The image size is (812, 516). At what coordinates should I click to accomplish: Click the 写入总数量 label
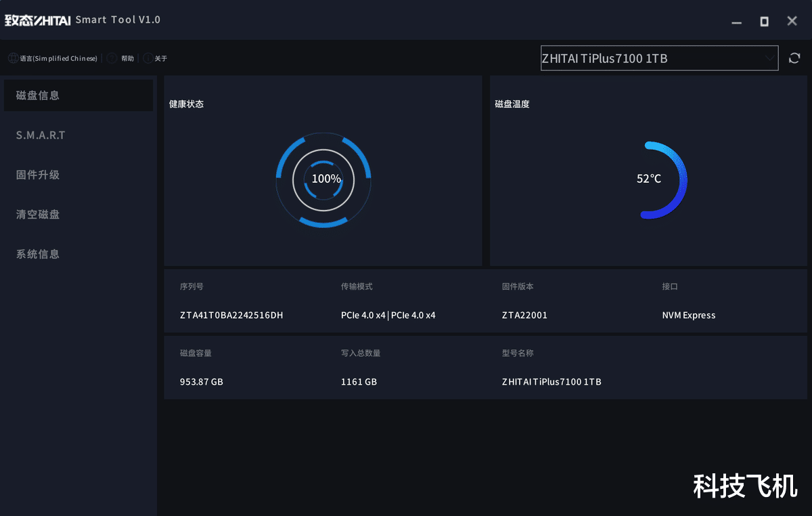point(361,353)
